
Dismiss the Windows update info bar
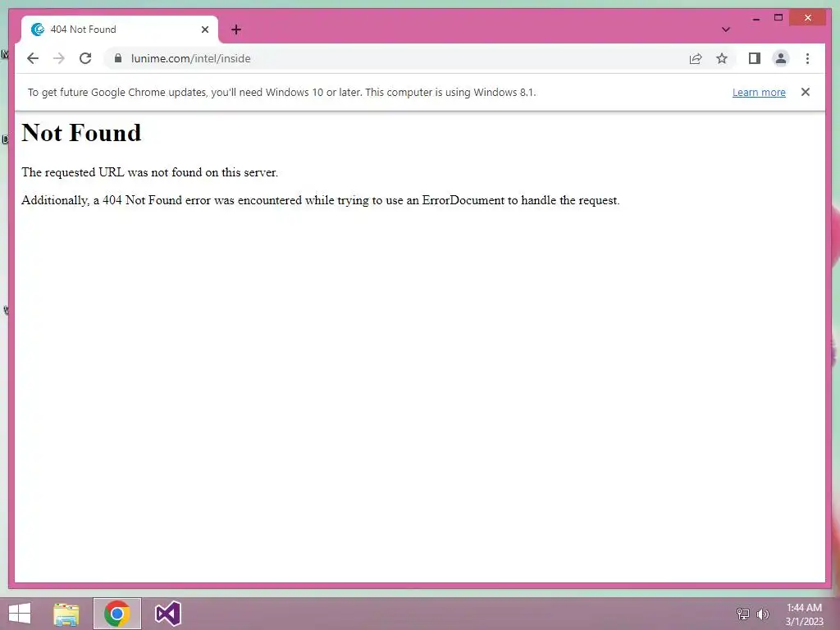click(806, 92)
